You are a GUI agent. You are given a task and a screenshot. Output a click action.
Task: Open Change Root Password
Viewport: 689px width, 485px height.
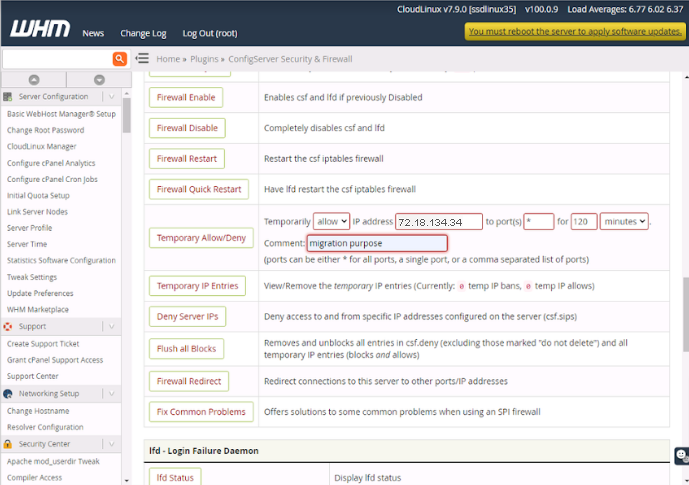[x=45, y=130]
